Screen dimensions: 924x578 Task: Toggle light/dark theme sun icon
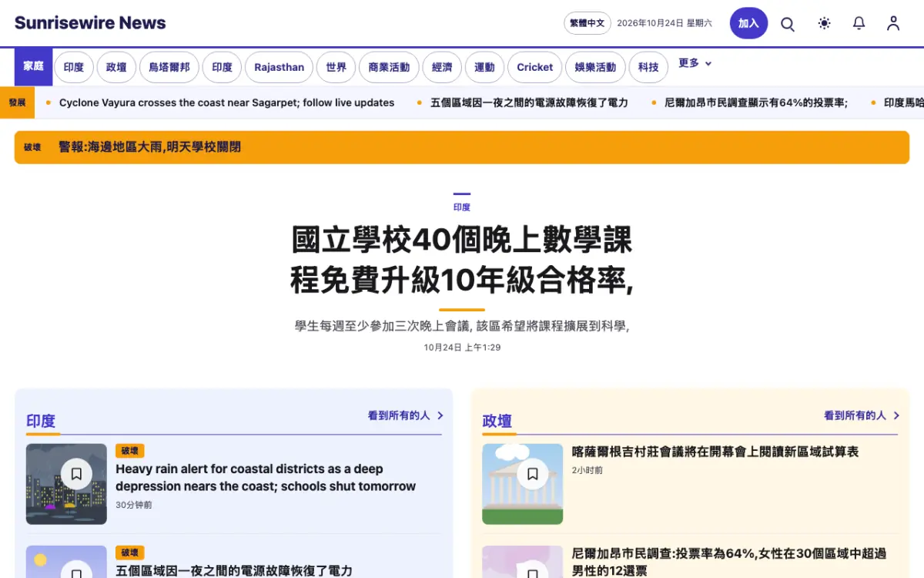[824, 24]
